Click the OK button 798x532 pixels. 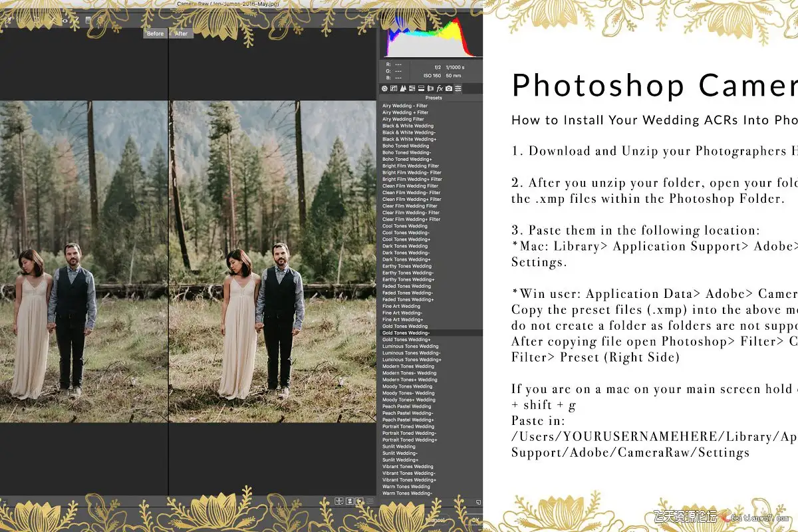pyautogui.click(x=475, y=520)
